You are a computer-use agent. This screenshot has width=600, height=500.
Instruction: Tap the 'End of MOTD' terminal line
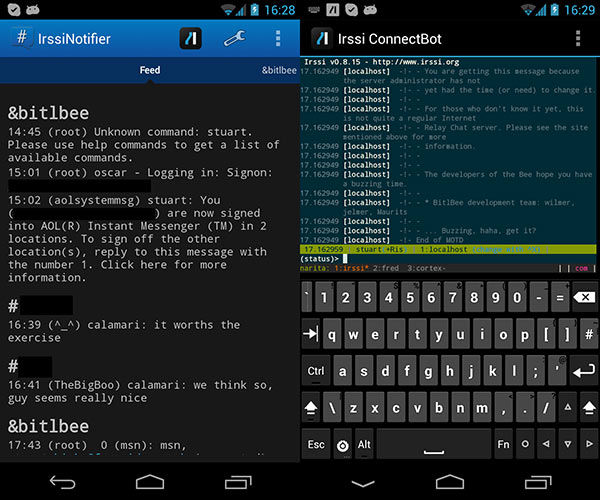(382, 240)
